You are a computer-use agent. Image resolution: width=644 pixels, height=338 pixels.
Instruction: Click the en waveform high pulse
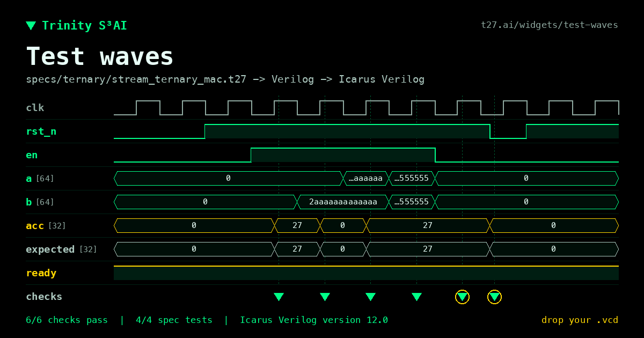click(343, 155)
